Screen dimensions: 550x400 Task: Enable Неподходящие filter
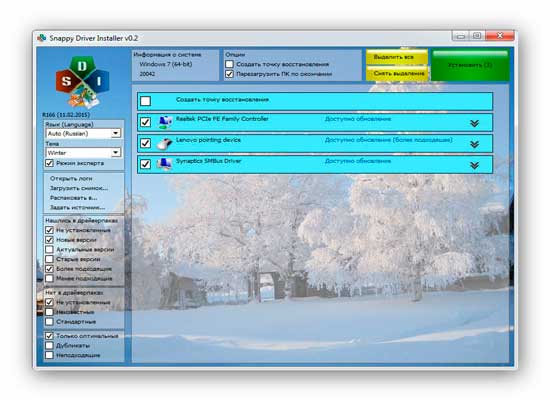49,355
